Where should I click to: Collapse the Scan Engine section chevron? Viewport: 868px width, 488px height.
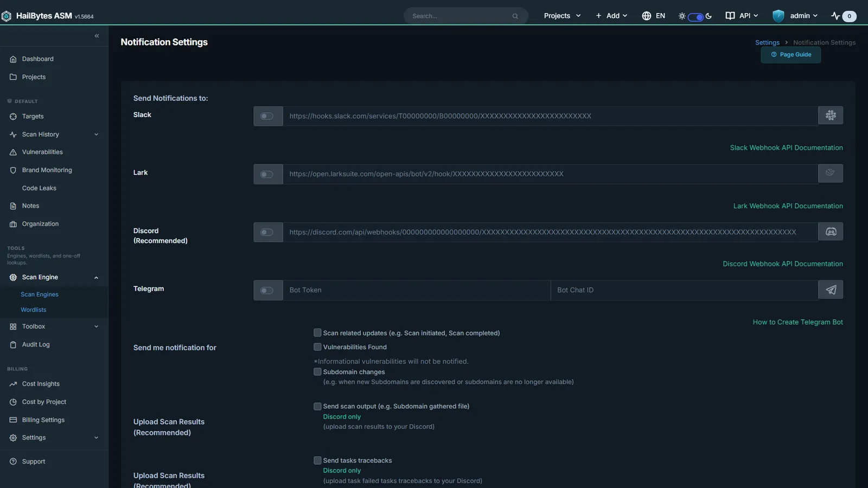point(96,278)
